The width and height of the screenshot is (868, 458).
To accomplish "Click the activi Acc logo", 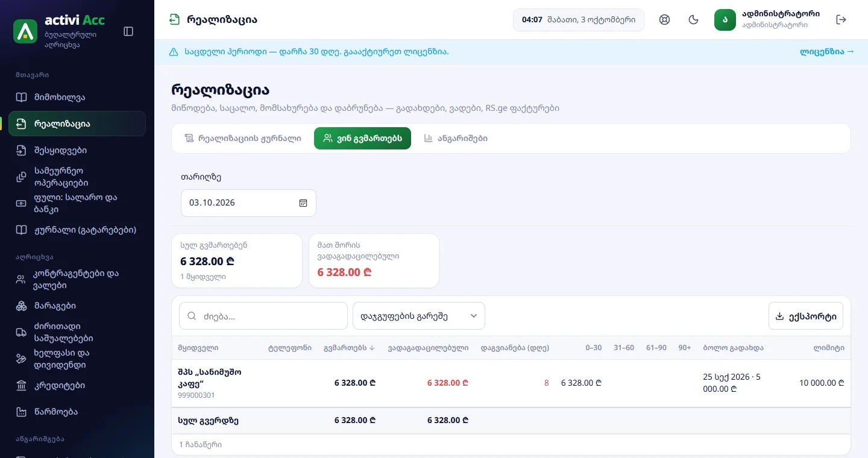I will pyautogui.click(x=59, y=31).
